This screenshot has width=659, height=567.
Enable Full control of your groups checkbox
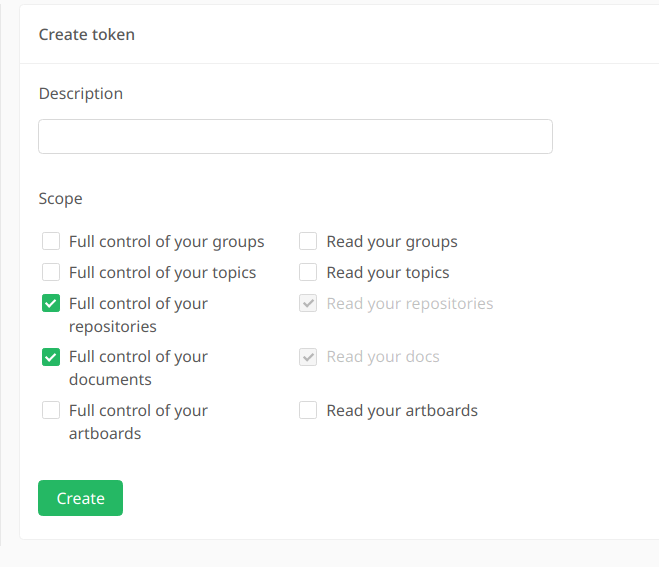51,241
